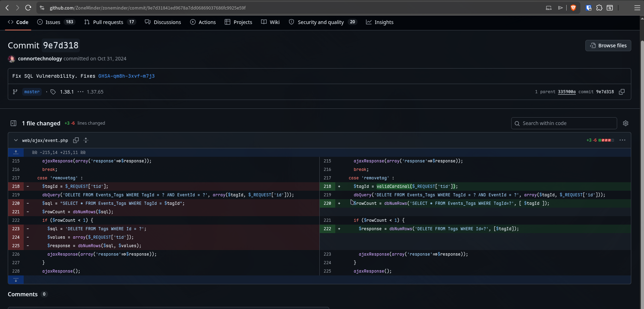The width and height of the screenshot is (644, 309).
Task: Click the Search within code field
Action: 564,123
